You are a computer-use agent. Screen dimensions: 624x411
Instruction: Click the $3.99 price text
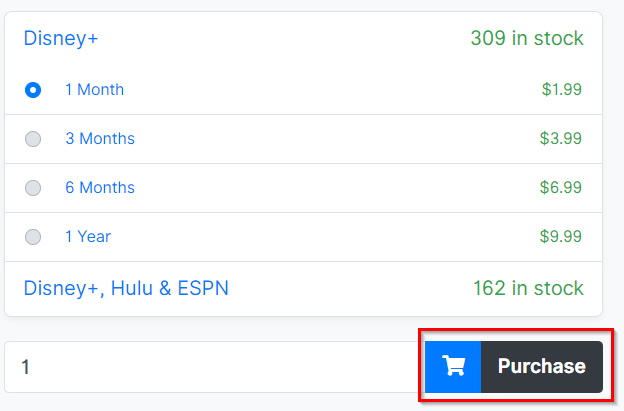click(561, 138)
